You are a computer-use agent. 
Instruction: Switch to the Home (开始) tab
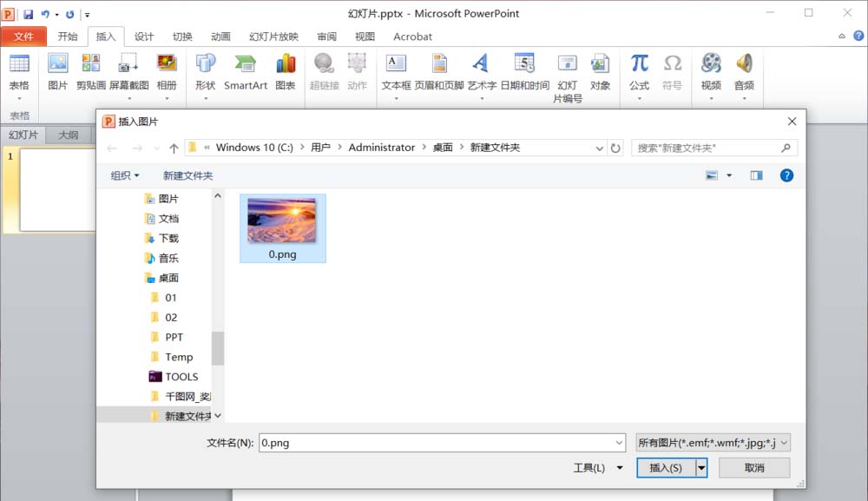(x=68, y=36)
